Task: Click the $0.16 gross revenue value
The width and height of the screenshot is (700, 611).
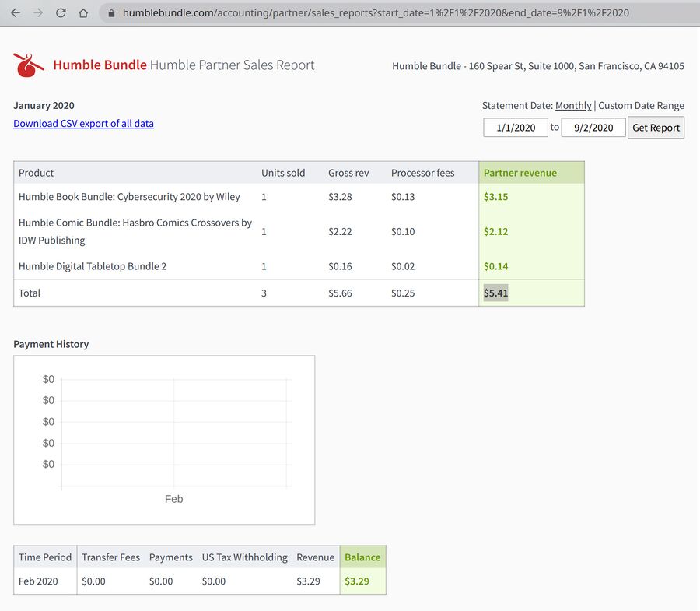Action: click(340, 266)
